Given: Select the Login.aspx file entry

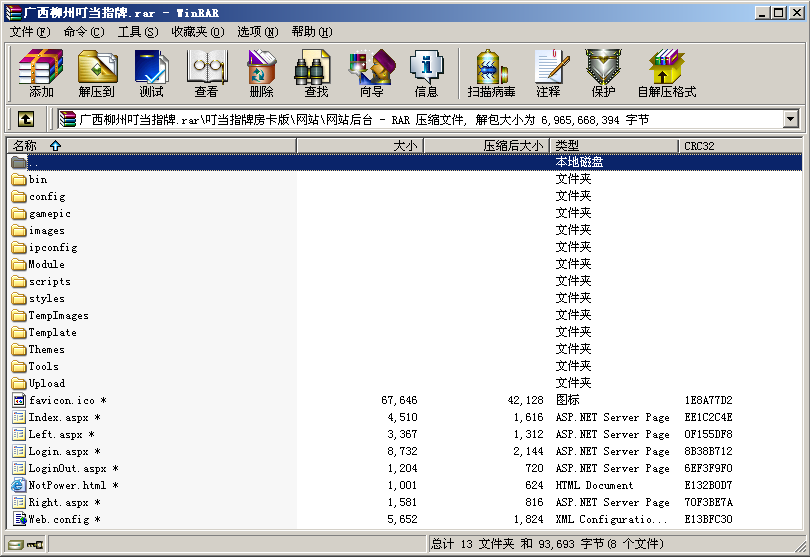Looking at the screenshot, I should pyautogui.click(x=58, y=452).
